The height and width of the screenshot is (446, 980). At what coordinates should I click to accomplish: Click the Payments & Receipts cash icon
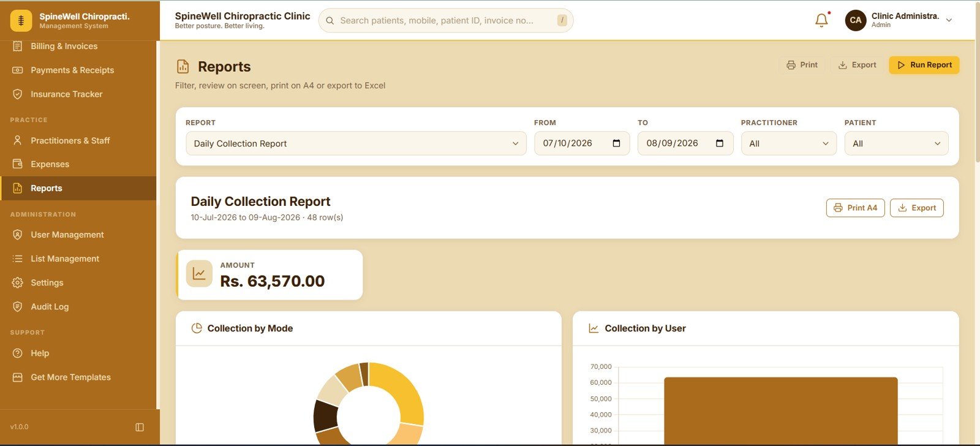(18, 70)
